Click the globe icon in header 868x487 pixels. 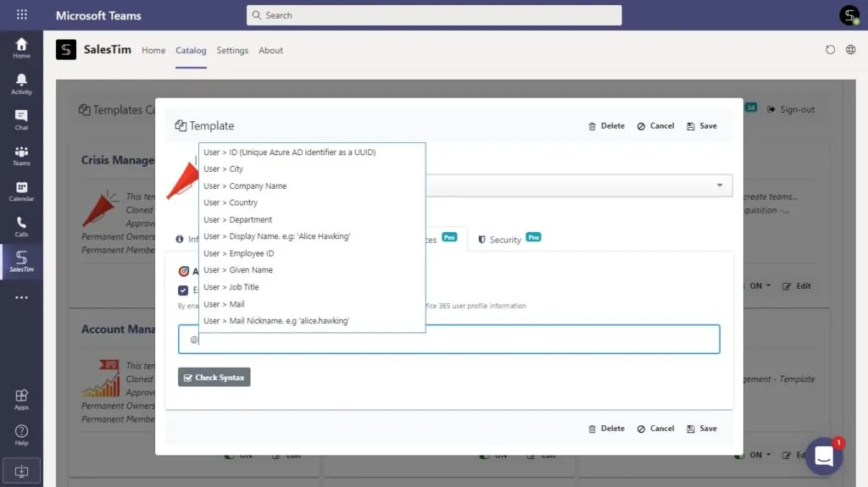pos(851,50)
